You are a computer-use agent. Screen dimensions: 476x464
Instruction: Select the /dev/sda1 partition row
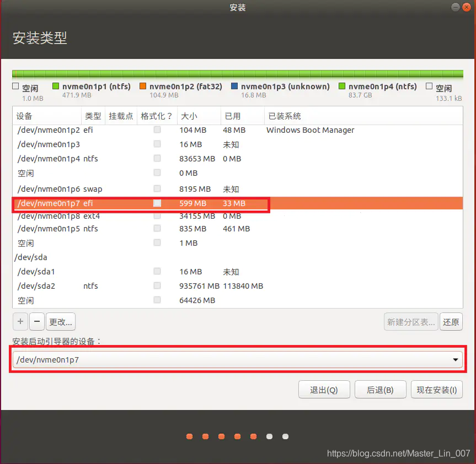(66, 271)
